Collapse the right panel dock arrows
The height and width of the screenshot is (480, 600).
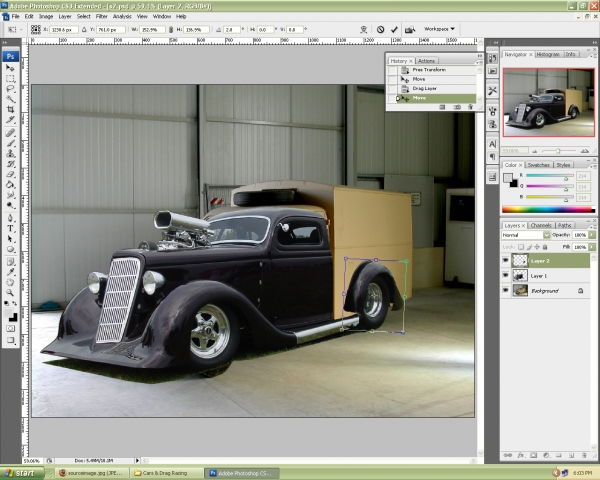pos(595,42)
